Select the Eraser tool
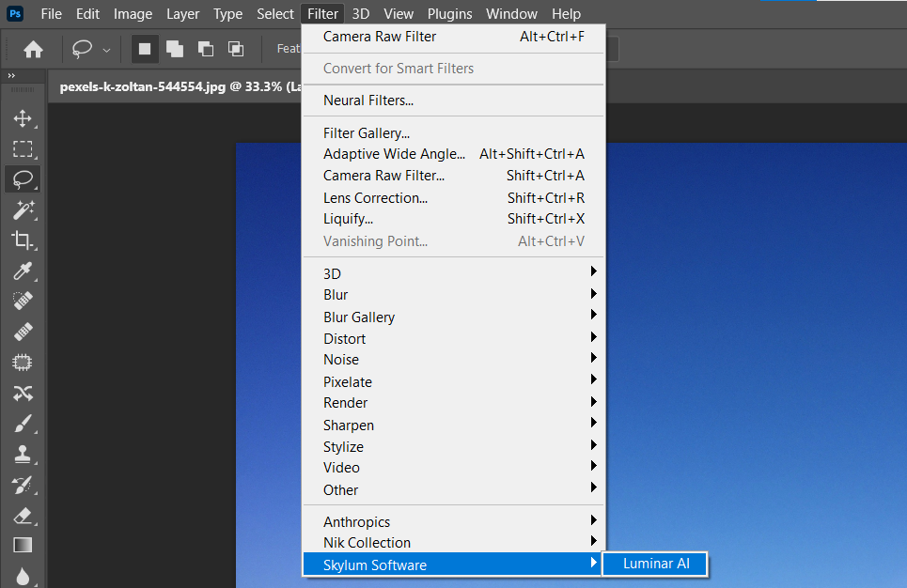907x588 pixels. coord(23,515)
